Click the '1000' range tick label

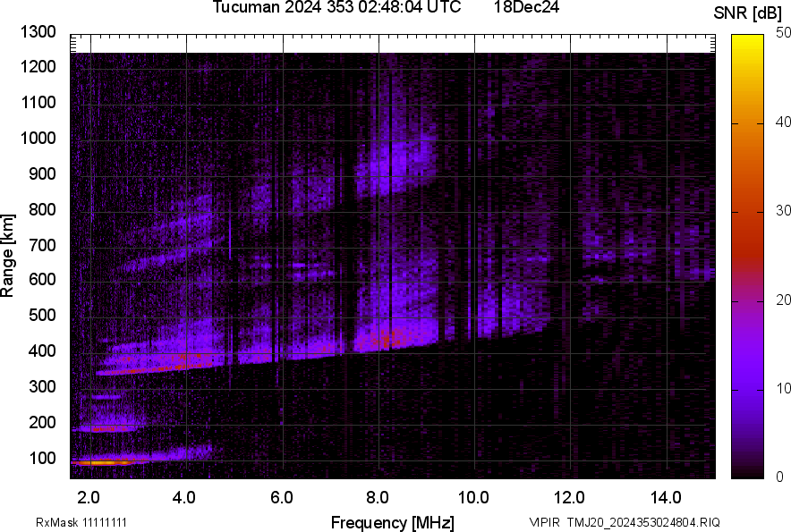tap(38, 139)
